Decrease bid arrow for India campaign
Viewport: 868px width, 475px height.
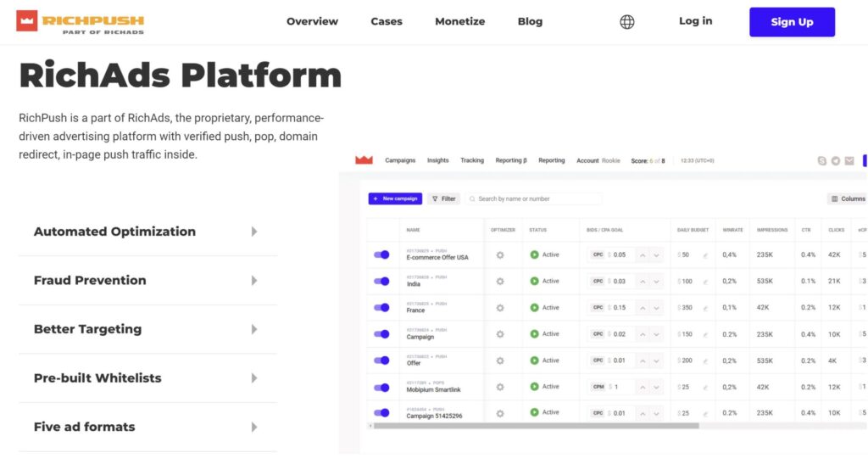(x=657, y=282)
